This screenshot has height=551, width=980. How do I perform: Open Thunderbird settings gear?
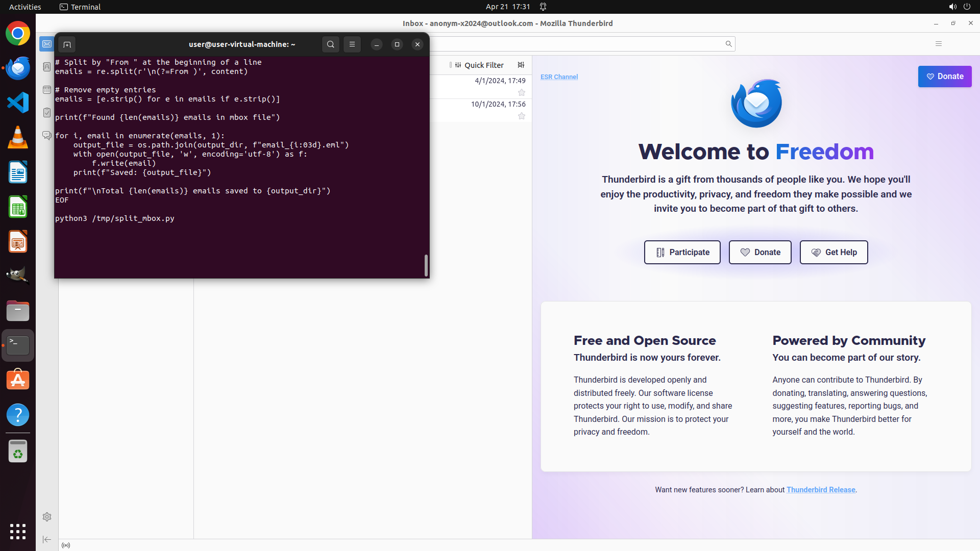point(47,517)
